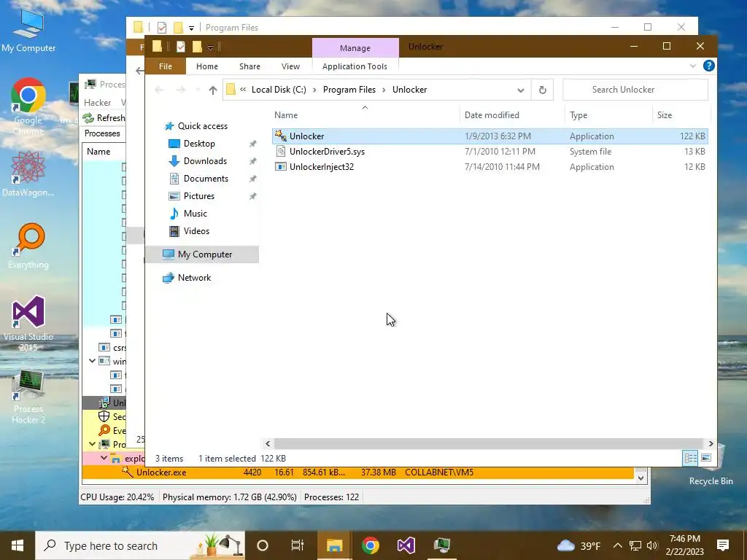This screenshot has width=747, height=560.
Task: Open Documents in navigation pane
Action: coord(206,179)
